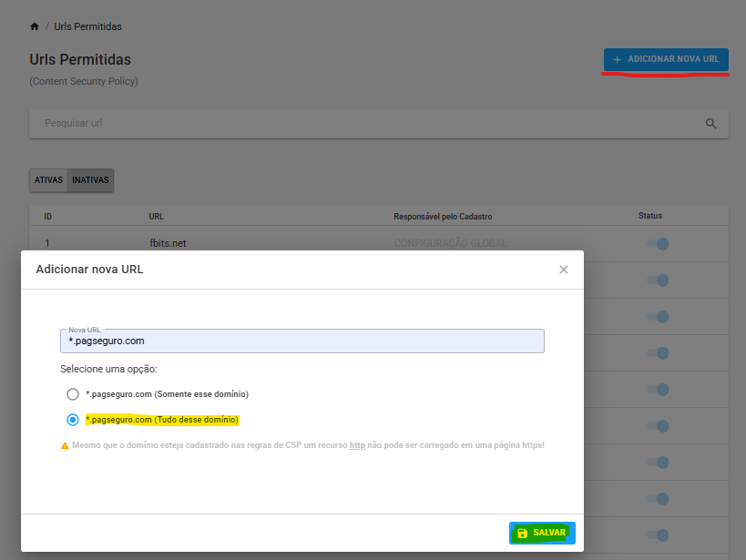Click the Responsável pelo Cadastro column header
Screen dimensions: 746x560
pos(443,217)
